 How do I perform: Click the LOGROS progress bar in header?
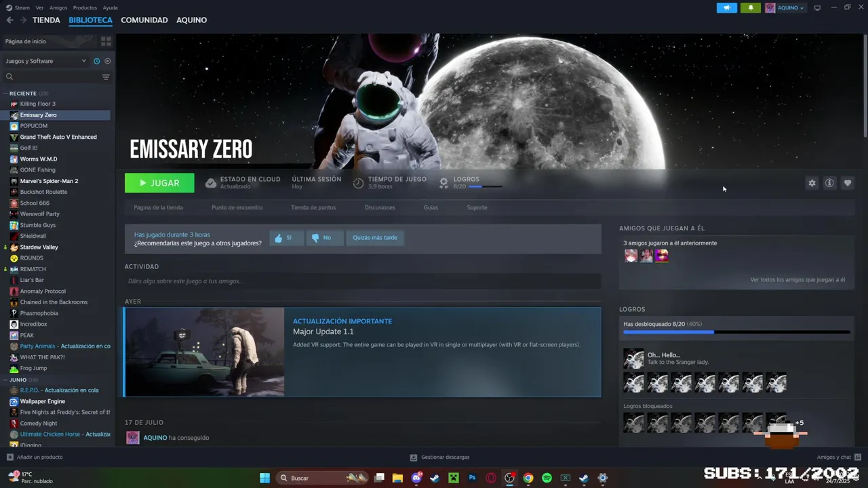coord(485,186)
